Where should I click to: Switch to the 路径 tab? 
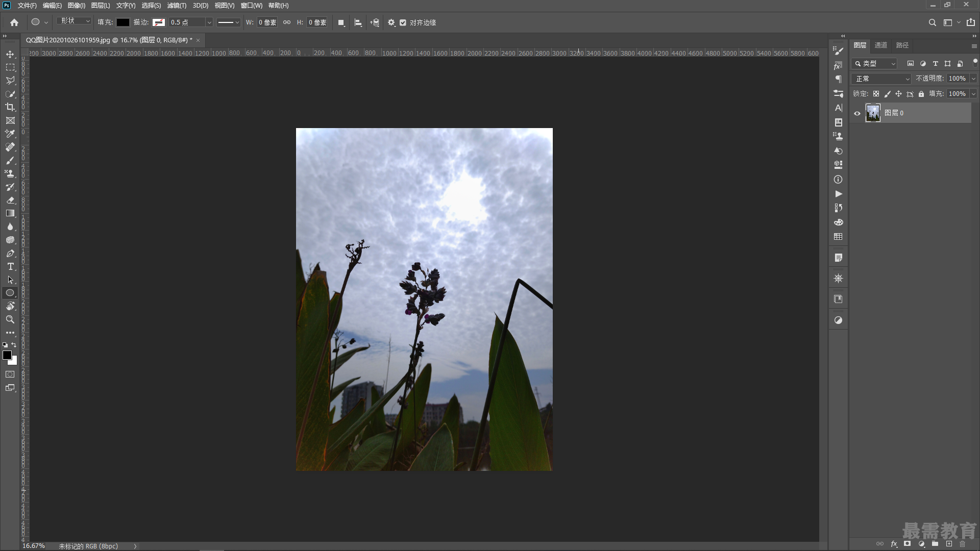click(x=902, y=45)
